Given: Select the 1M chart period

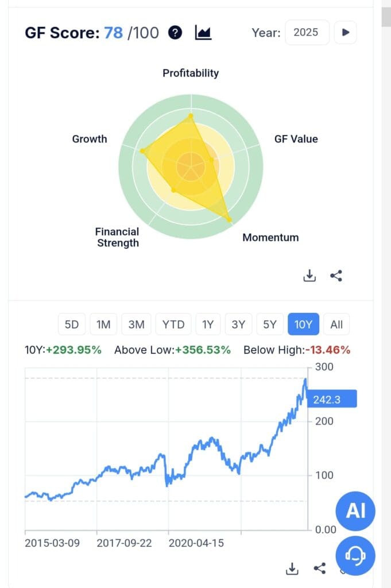Looking at the screenshot, I should 103,324.
